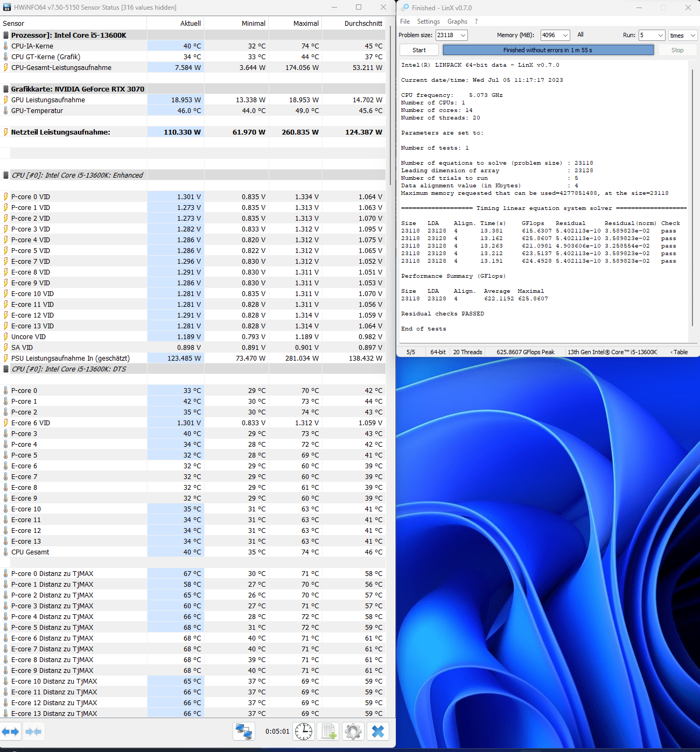
Task: Click the Maximal column header
Action: [295, 23]
